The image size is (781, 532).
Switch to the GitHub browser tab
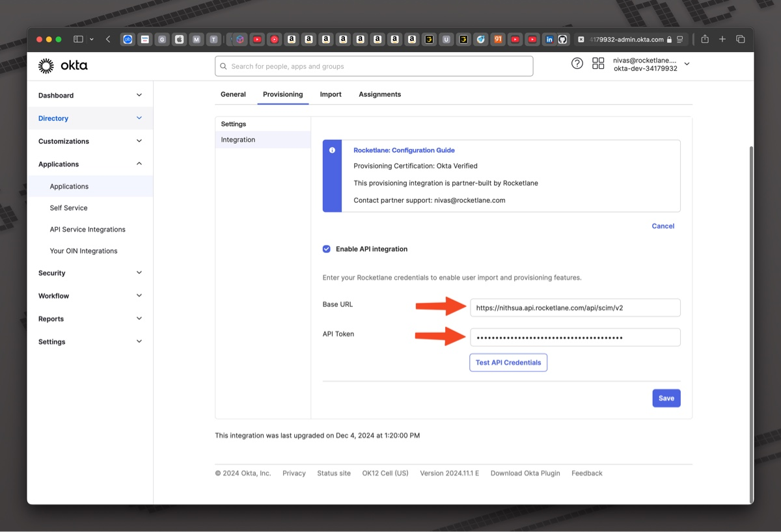pyautogui.click(x=562, y=39)
